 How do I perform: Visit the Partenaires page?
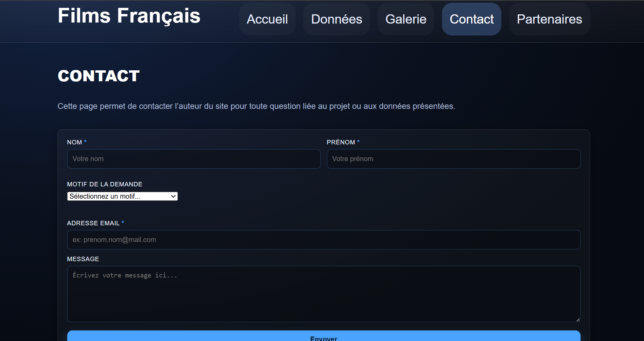[x=549, y=19]
